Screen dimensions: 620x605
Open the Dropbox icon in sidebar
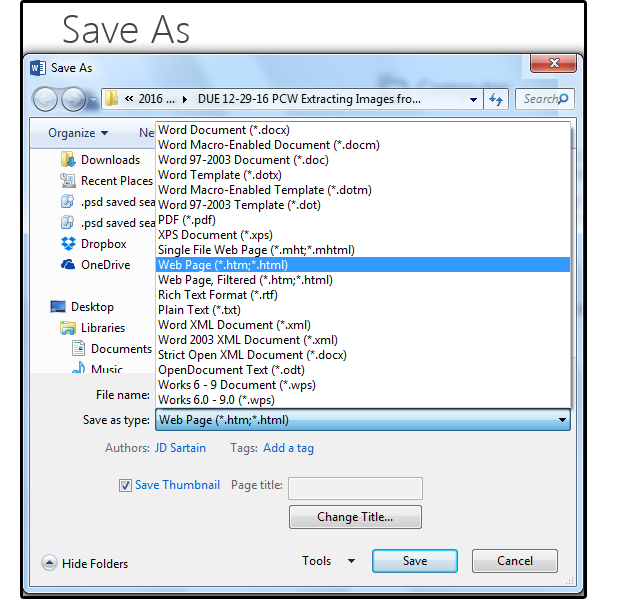click(68, 244)
